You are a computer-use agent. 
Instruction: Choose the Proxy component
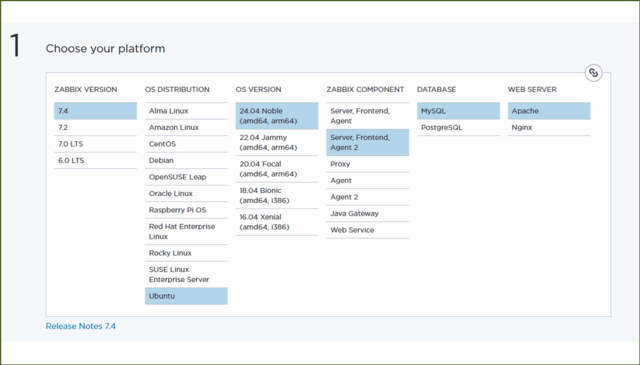(368, 164)
